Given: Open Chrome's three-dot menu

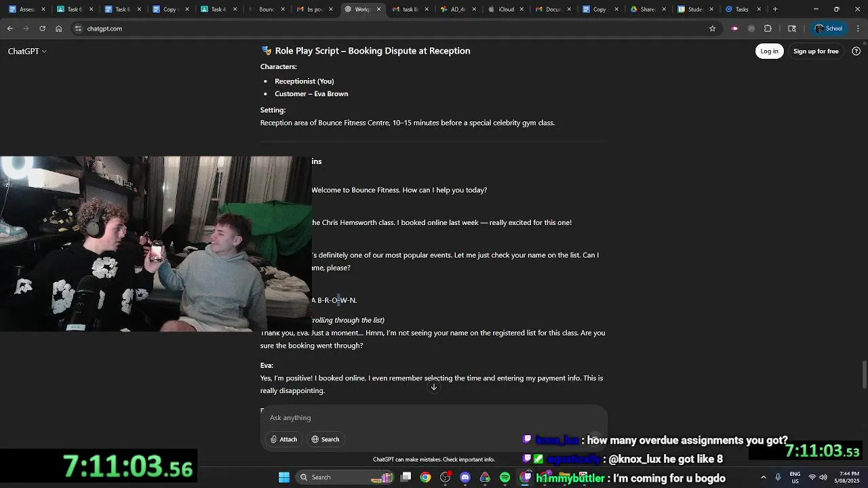Looking at the screenshot, I should point(858,28).
